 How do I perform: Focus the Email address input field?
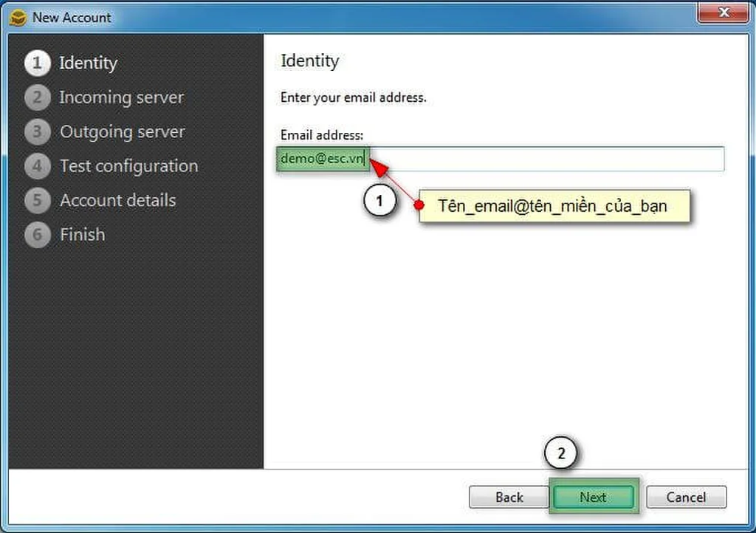pyautogui.click(x=501, y=159)
